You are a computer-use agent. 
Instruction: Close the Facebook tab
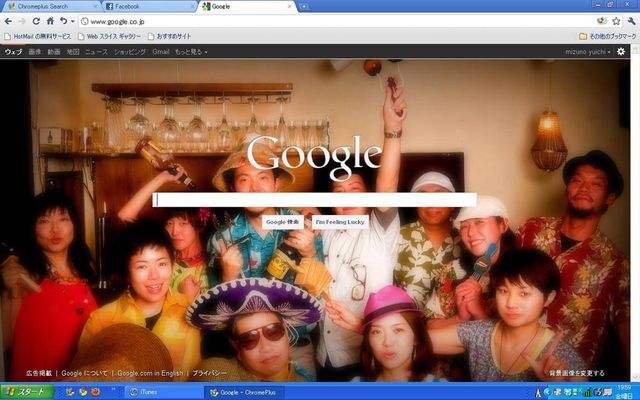coord(193,7)
